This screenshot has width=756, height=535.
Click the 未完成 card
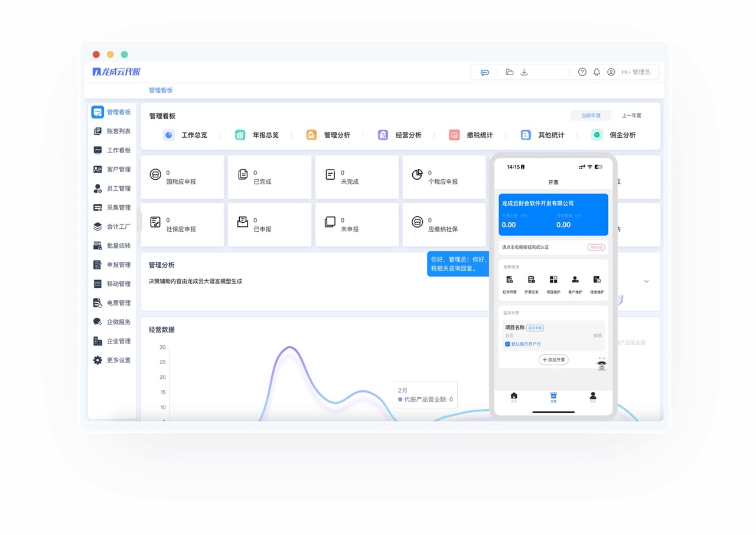point(357,177)
